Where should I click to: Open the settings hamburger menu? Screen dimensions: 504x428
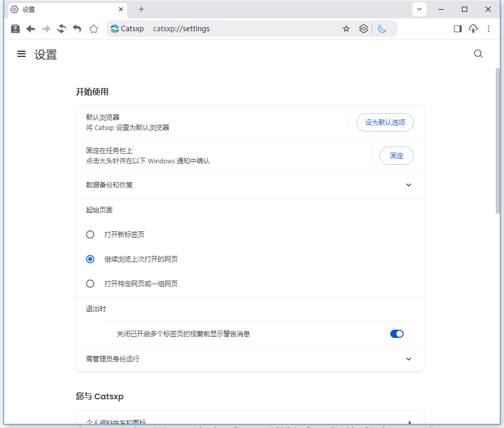tap(21, 53)
